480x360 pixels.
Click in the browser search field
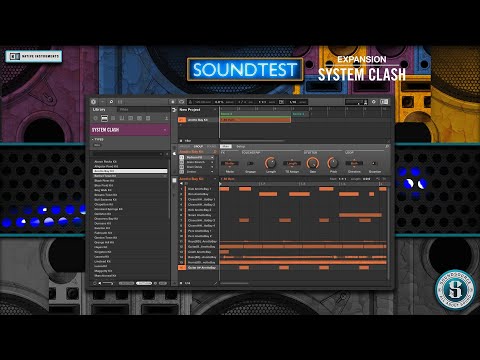pos(126,154)
